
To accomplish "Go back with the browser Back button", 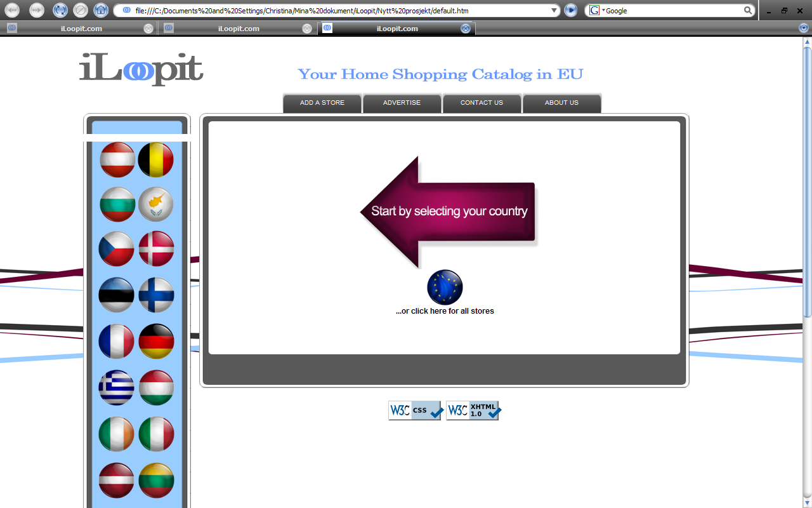I will [12, 10].
